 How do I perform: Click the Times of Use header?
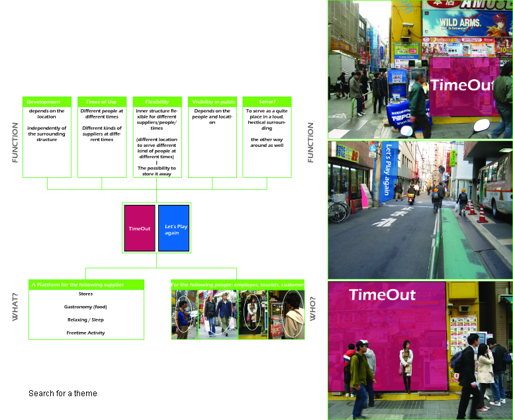[x=102, y=102]
